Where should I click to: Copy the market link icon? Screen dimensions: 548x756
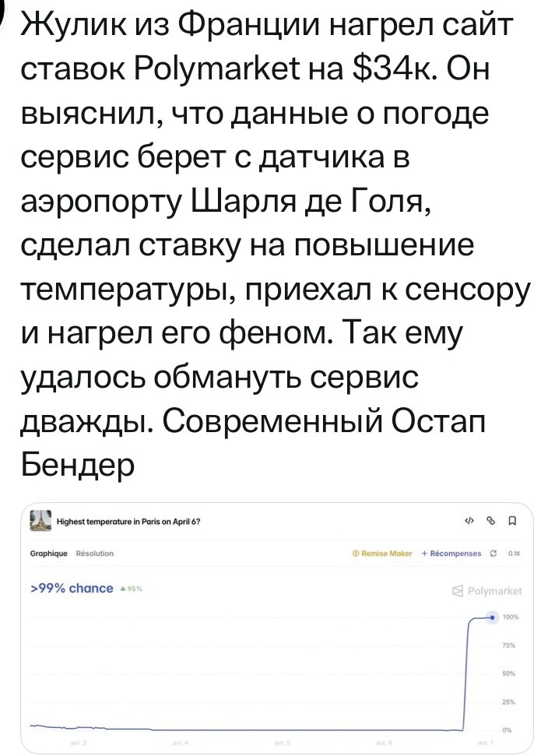(490, 522)
